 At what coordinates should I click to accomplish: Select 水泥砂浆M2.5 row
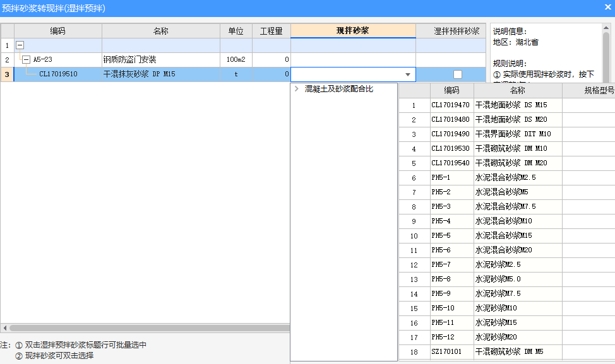pos(507,264)
